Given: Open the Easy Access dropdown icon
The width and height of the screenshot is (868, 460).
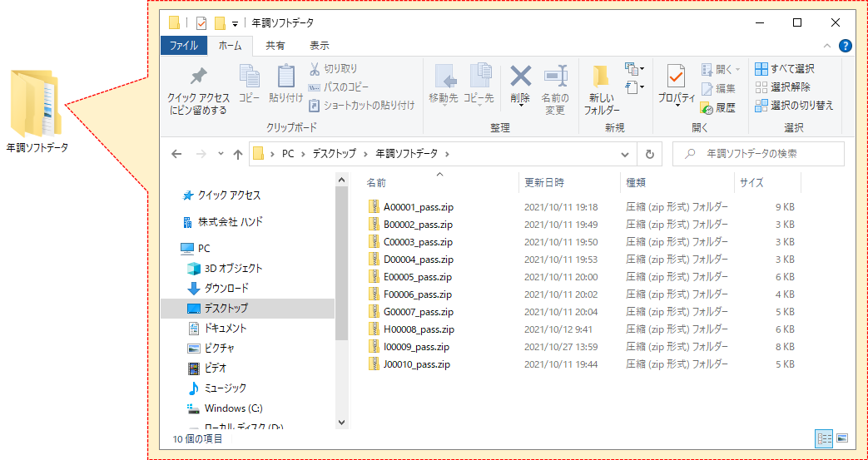Looking at the screenshot, I should (634, 87).
